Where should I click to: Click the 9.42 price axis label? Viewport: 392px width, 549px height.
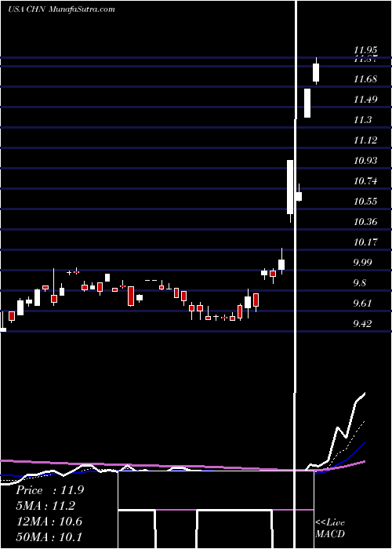click(x=363, y=323)
